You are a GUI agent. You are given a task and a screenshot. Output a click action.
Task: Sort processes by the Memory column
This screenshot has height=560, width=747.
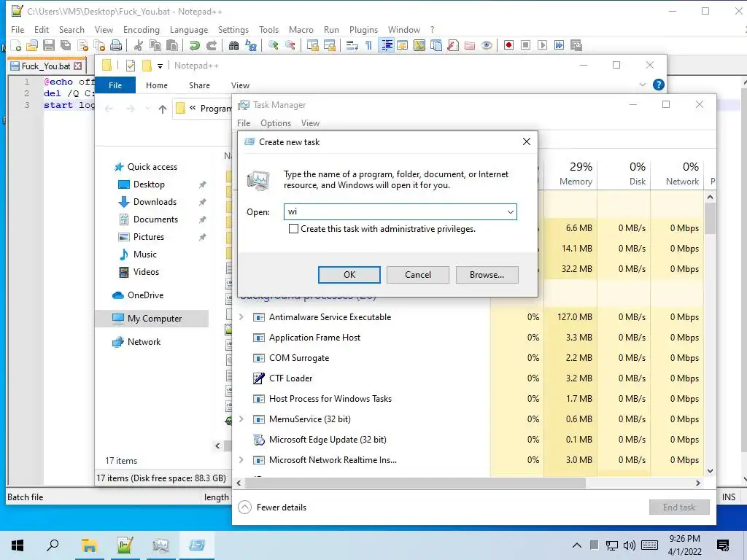(570, 174)
